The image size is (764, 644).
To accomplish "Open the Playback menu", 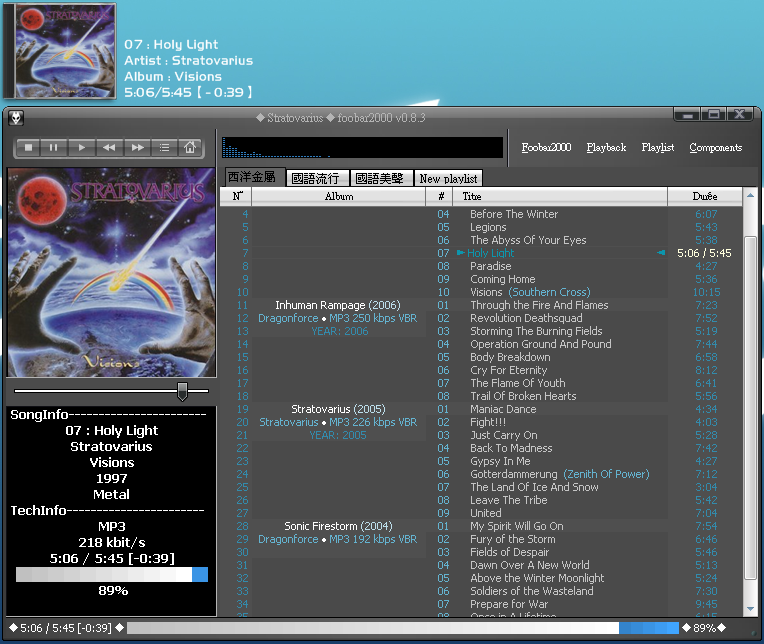I will coord(606,148).
